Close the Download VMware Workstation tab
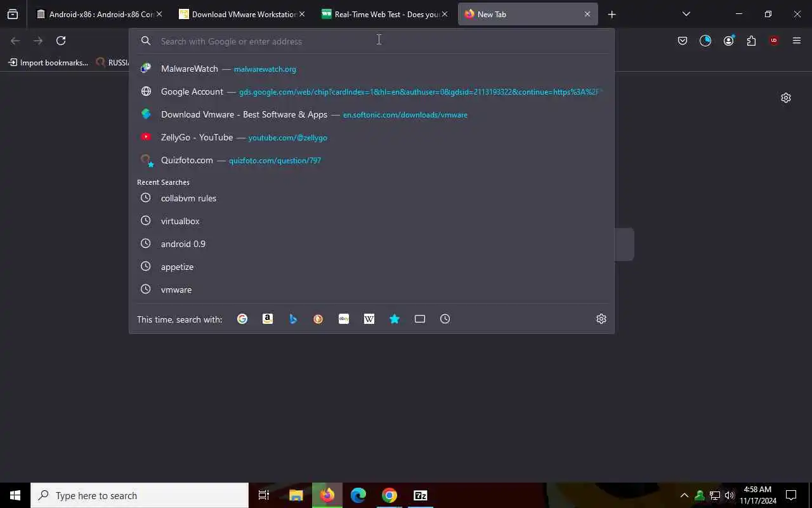 tap(302, 14)
